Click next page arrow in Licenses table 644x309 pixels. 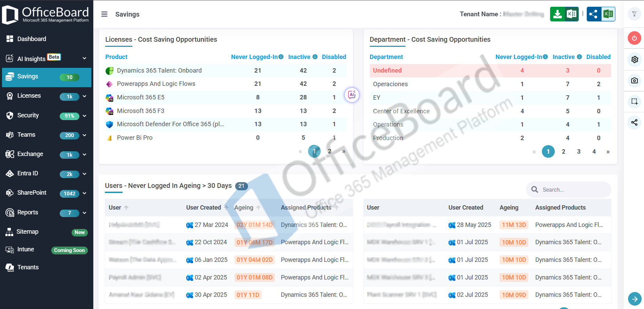(344, 151)
